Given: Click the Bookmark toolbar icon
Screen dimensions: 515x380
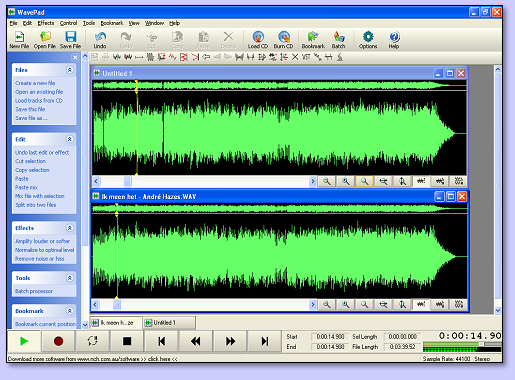Looking at the screenshot, I should point(313,40).
